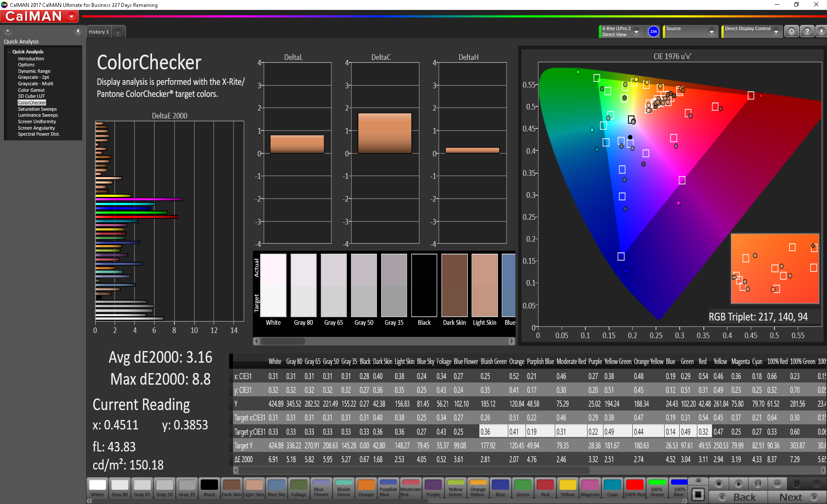Select the Orange pattern swatch
827x504 pixels.
366,488
